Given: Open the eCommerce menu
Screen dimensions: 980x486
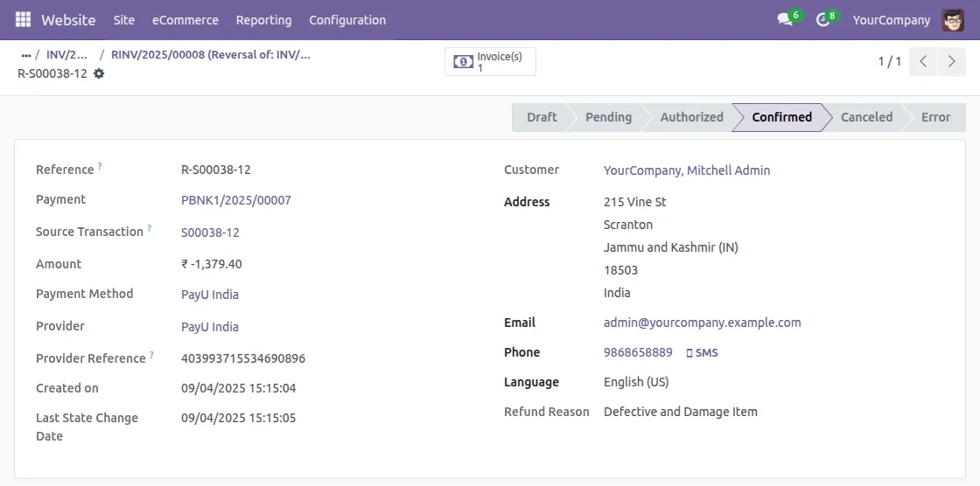Looking at the screenshot, I should click(x=185, y=19).
